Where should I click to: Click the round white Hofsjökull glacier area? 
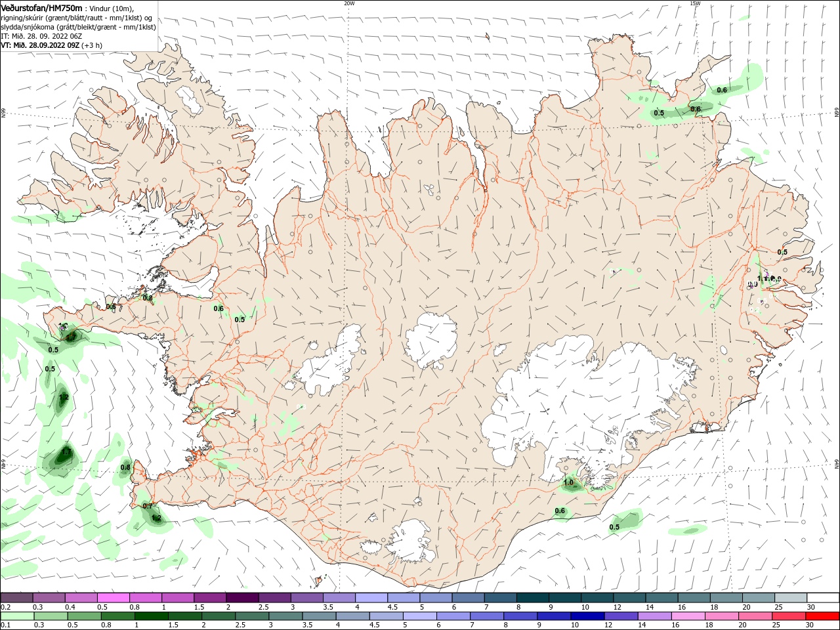point(431,340)
